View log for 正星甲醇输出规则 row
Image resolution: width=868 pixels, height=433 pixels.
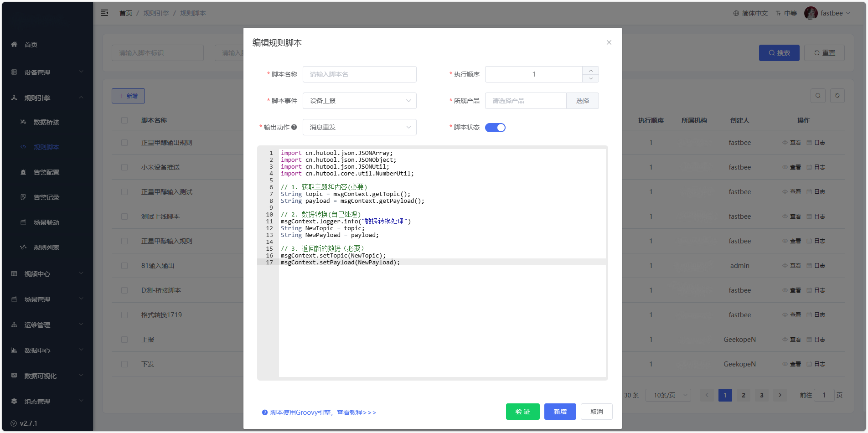[x=816, y=143]
